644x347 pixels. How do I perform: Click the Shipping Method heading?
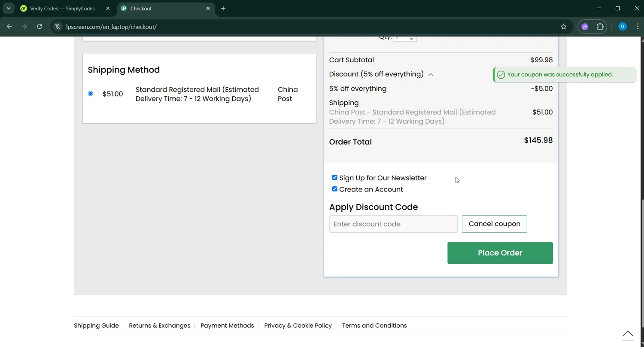pyautogui.click(x=124, y=70)
